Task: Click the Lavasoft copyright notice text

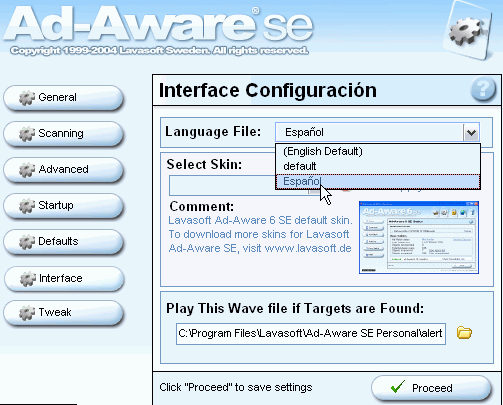Action: point(159,51)
